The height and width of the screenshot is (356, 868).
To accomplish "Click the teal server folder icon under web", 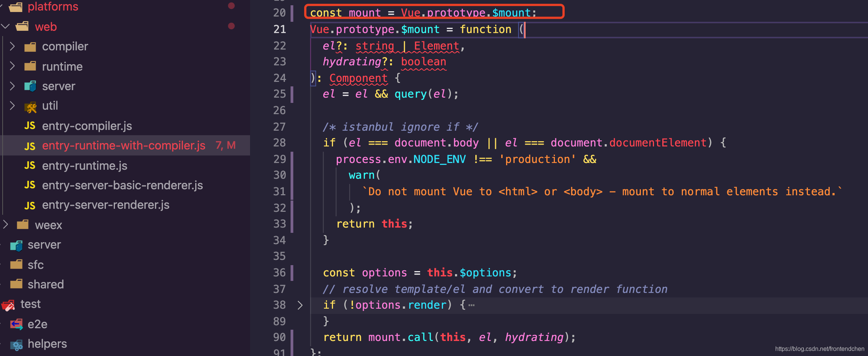I will click(30, 86).
